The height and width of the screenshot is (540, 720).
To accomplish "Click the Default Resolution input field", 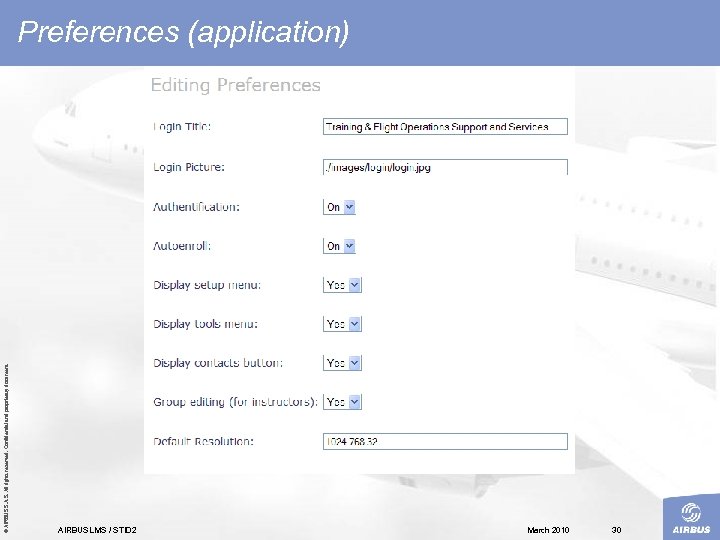I will point(445,442).
